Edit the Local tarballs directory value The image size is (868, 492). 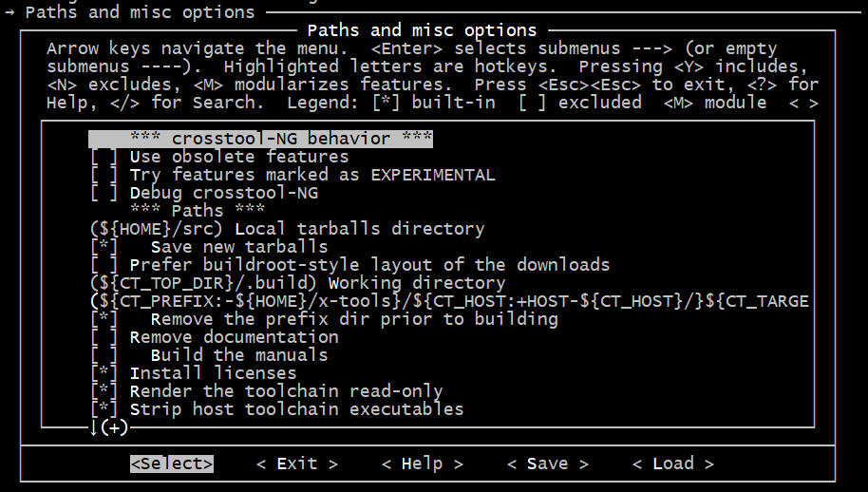(288, 229)
